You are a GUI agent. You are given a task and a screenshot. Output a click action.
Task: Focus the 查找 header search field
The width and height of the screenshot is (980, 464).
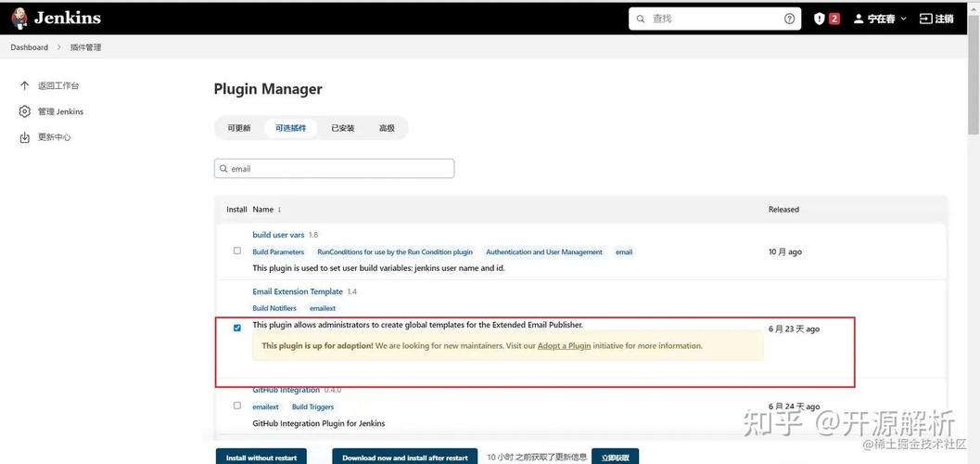[715, 19]
